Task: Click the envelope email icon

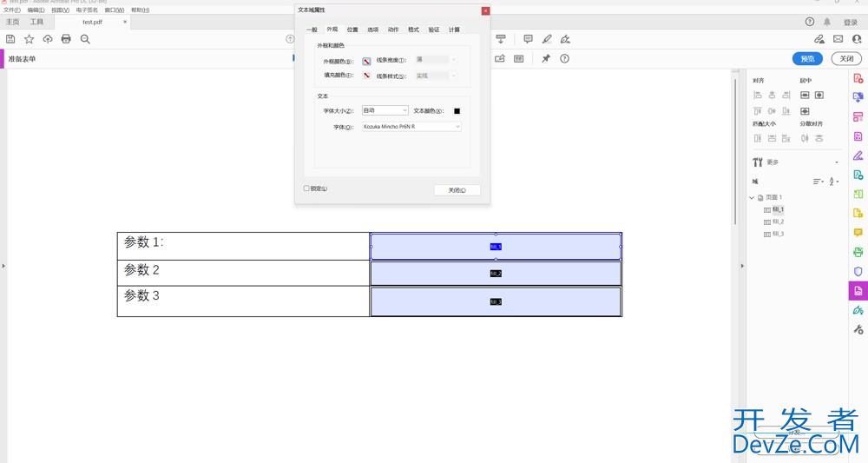Action: coord(838,39)
